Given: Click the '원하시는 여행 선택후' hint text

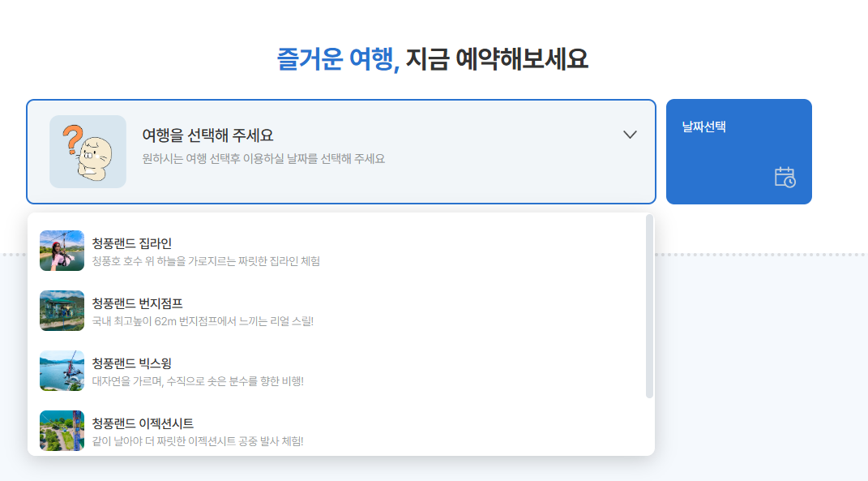Looking at the screenshot, I should click(x=263, y=159).
